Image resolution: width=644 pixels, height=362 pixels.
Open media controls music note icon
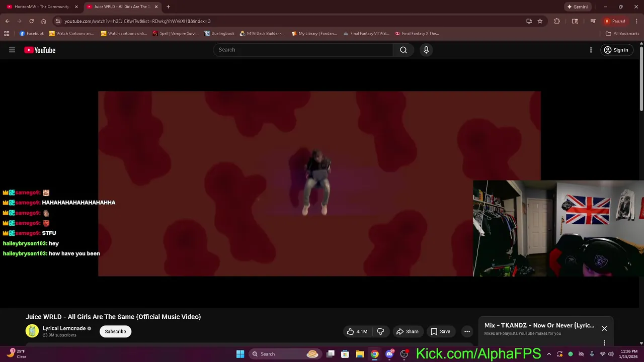[x=593, y=21]
